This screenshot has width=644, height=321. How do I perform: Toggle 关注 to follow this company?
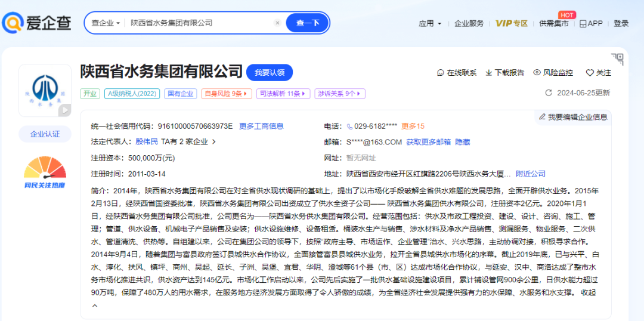tap(599, 73)
